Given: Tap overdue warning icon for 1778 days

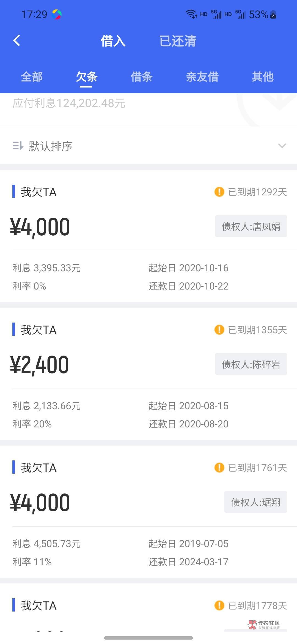Looking at the screenshot, I should 219,605.
